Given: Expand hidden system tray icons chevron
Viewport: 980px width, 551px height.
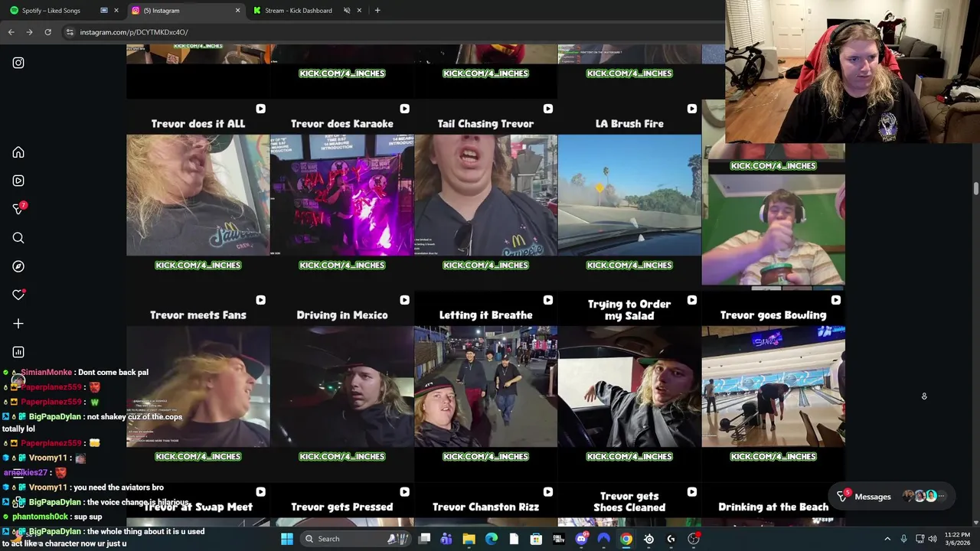Looking at the screenshot, I should 887,539.
